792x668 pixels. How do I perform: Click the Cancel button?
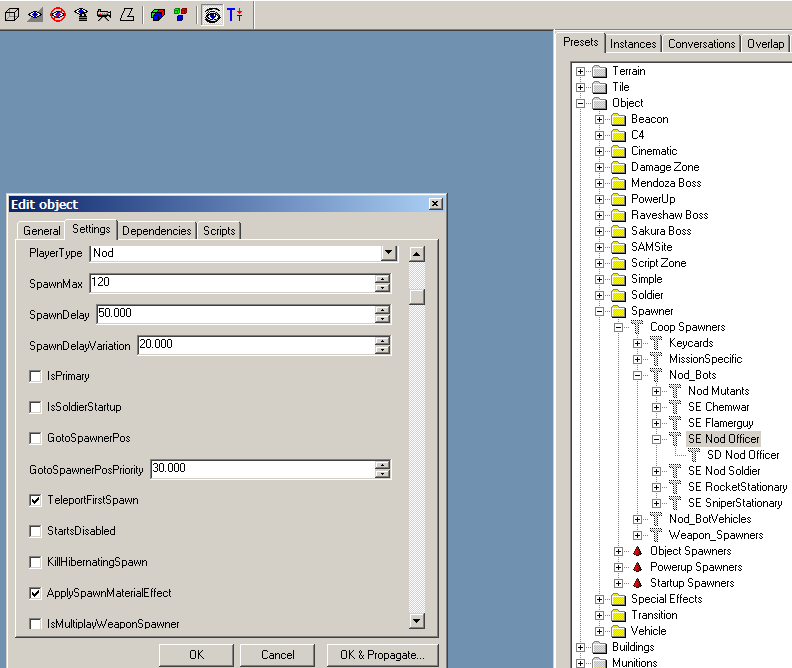click(277, 655)
